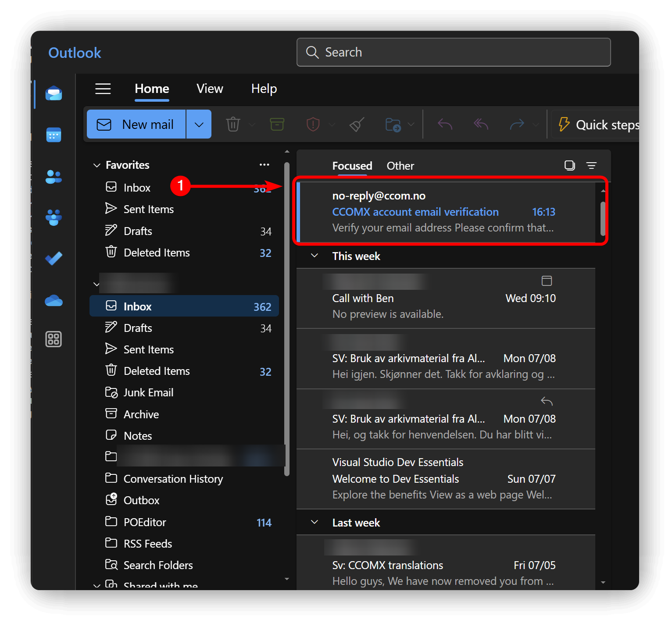Open the Filter icon in message list

click(x=591, y=165)
